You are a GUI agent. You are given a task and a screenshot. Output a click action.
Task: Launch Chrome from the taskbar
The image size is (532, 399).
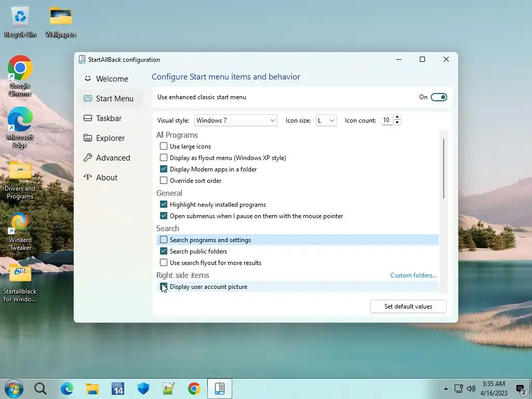pos(194,389)
